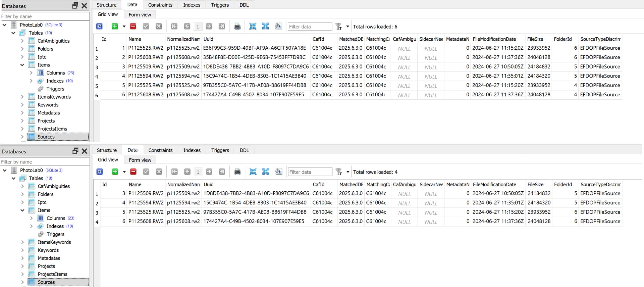Collapse PhotoLab0 database in upper tree

pyautogui.click(x=5, y=25)
